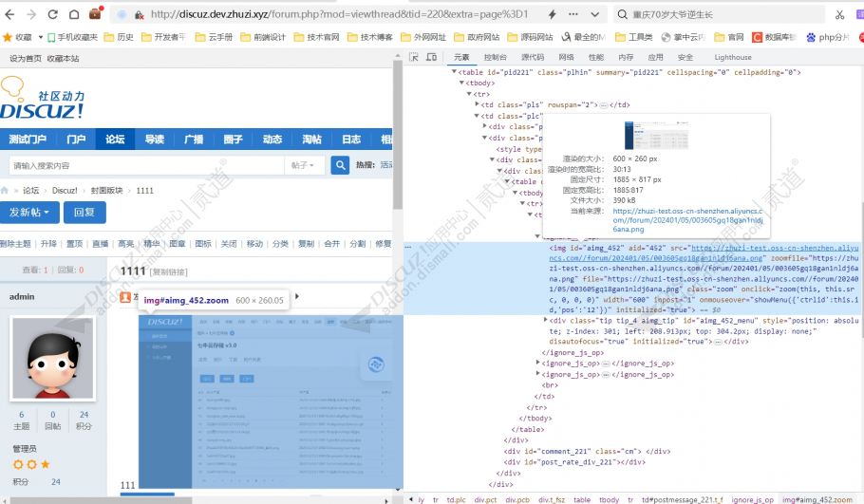Click the home icon in forum breadcrumb
Viewport: 864px width, 504px height.
[x=7, y=191]
